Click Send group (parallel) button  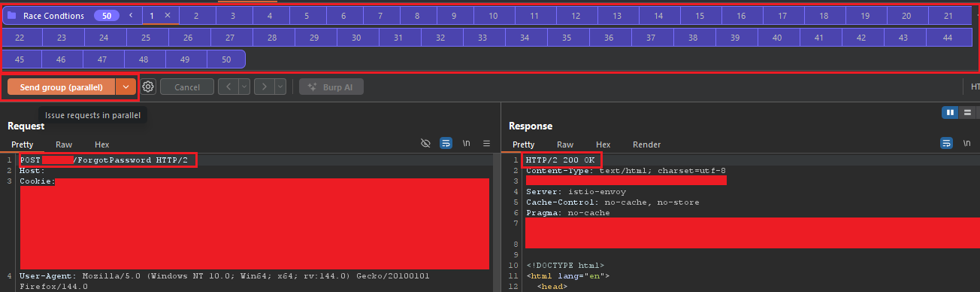(61, 87)
